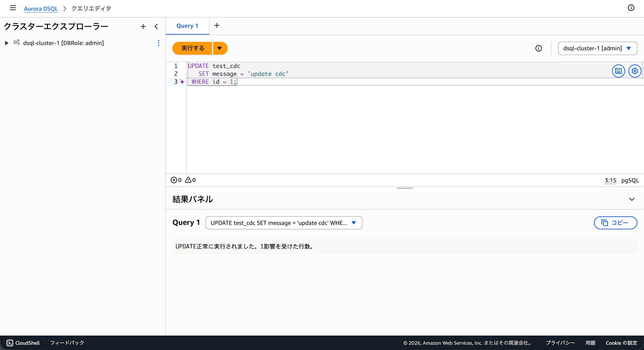Open the hamburger navigation menu
This screenshot has width=644, height=350.
click(13, 8)
